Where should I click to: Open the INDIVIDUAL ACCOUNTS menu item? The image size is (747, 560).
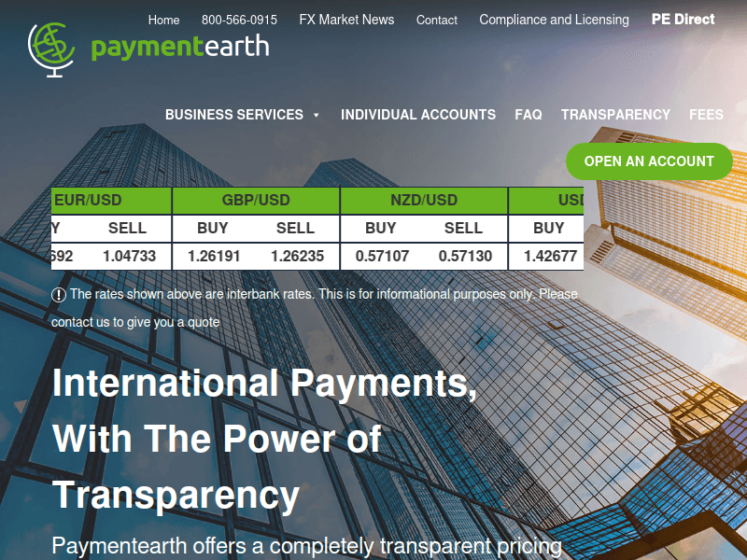pyautogui.click(x=418, y=115)
